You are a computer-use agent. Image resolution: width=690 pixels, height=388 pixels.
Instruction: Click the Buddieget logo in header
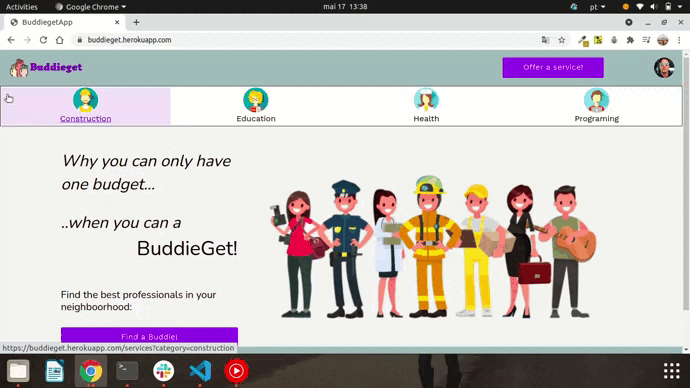tap(46, 67)
